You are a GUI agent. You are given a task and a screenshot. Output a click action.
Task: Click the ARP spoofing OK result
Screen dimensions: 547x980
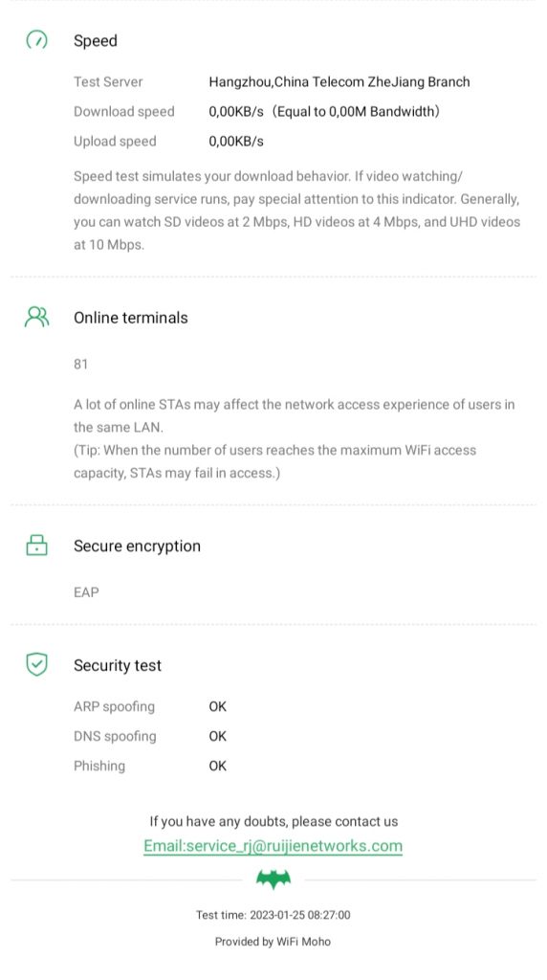(x=217, y=706)
